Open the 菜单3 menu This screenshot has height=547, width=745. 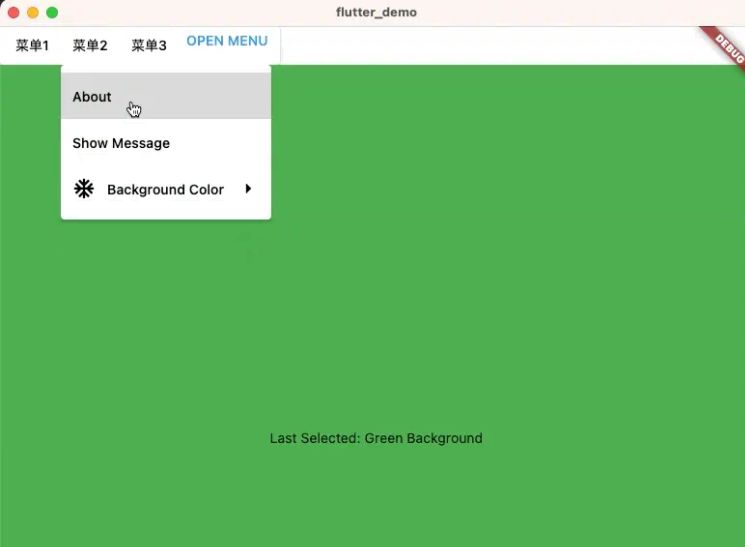click(149, 45)
